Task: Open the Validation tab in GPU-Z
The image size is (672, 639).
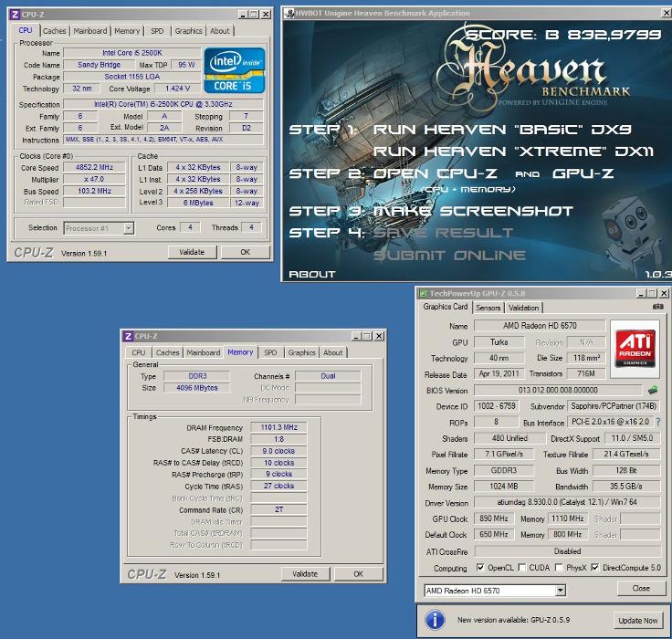Action: click(x=523, y=308)
